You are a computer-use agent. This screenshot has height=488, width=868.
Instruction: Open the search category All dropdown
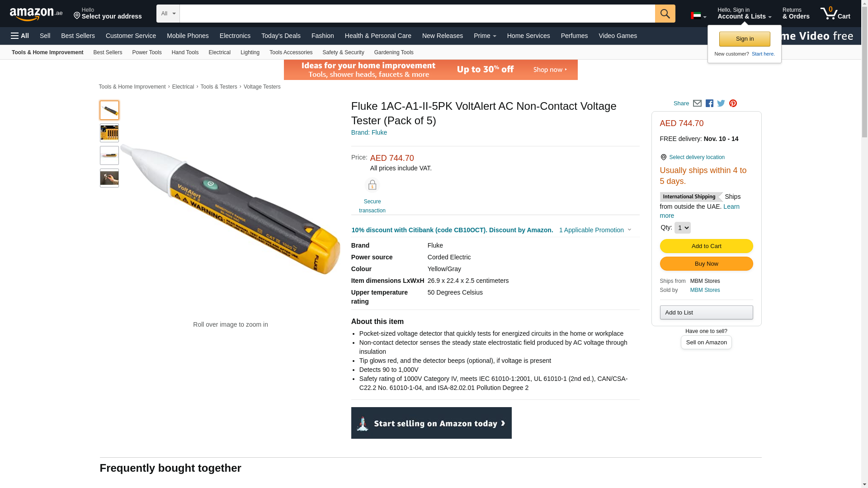pyautogui.click(x=168, y=14)
